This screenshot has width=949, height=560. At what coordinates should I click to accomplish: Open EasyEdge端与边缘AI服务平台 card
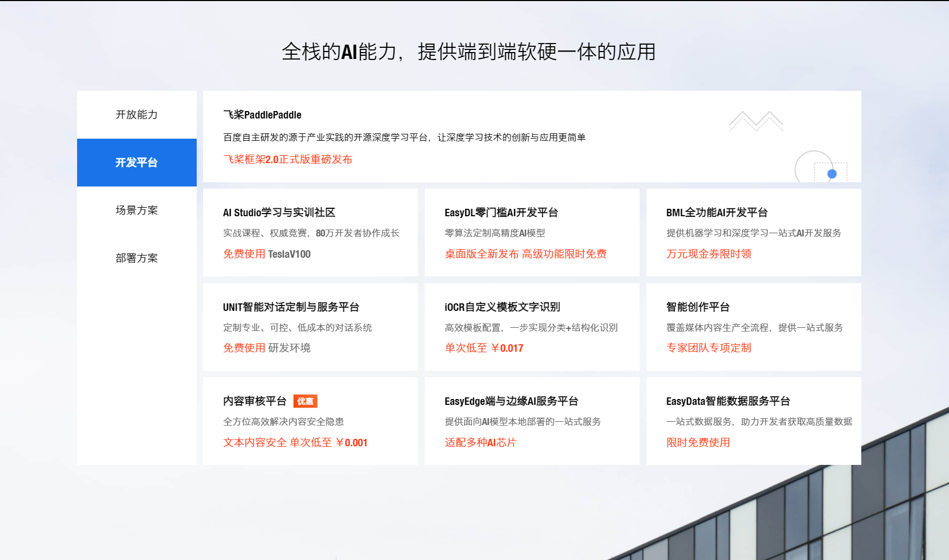click(511, 401)
